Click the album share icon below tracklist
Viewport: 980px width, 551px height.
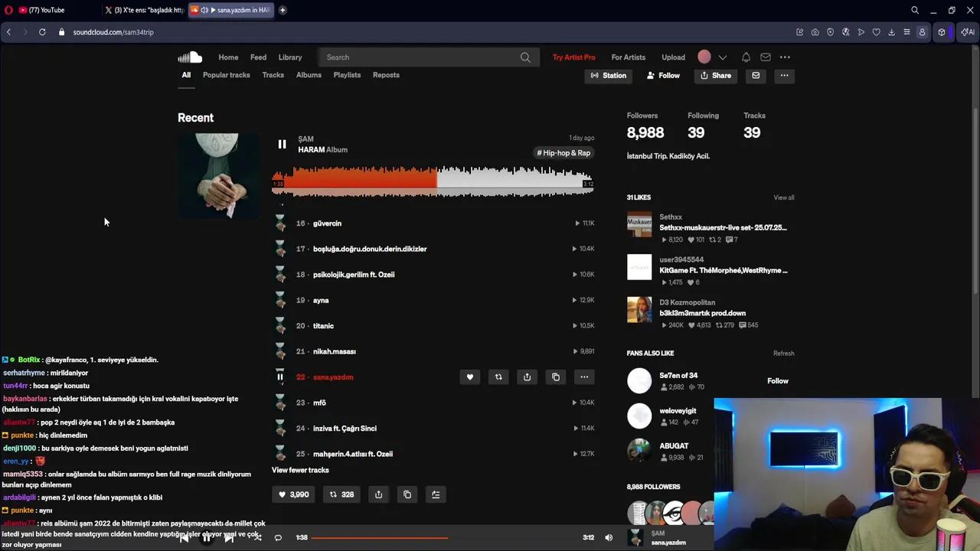378,494
